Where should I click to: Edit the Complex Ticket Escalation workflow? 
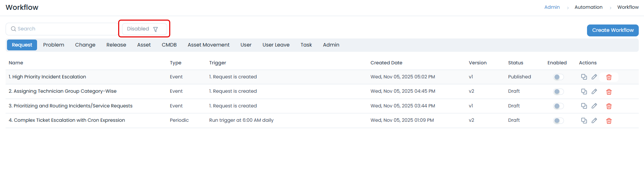pos(594,121)
